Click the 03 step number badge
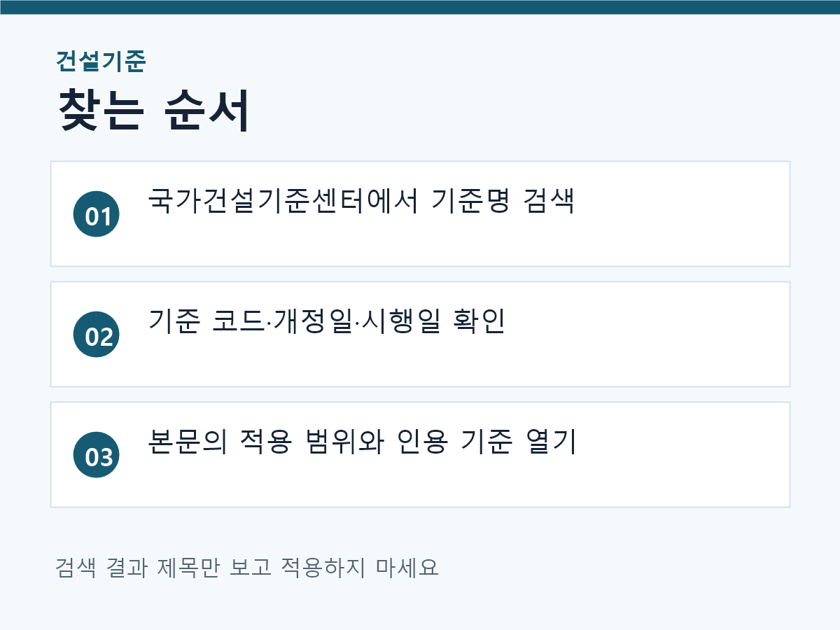The image size is (840, 630). pos(97,455)
